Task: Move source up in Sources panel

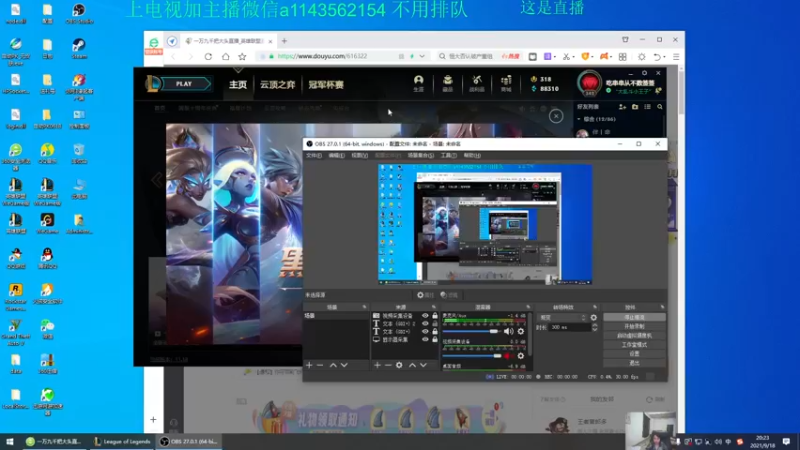Action: (x=412, y=365)
